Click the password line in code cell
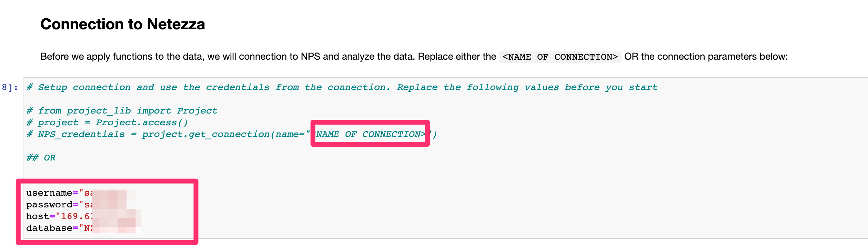 81,205
